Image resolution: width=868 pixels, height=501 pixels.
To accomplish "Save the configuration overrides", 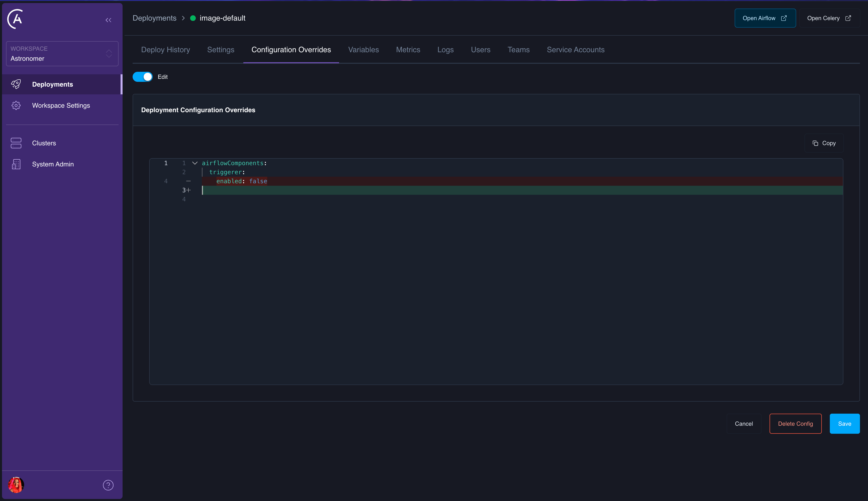I will coord(845,424).
